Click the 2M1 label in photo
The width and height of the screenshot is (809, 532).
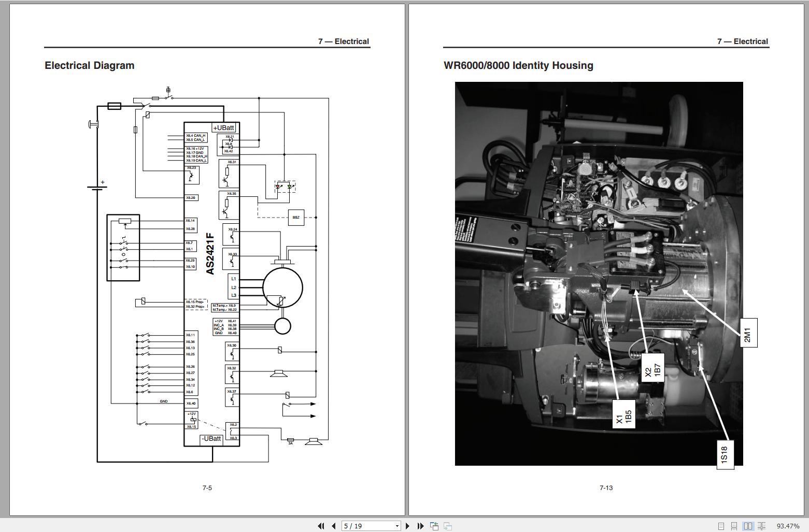[x=747, y=333]
